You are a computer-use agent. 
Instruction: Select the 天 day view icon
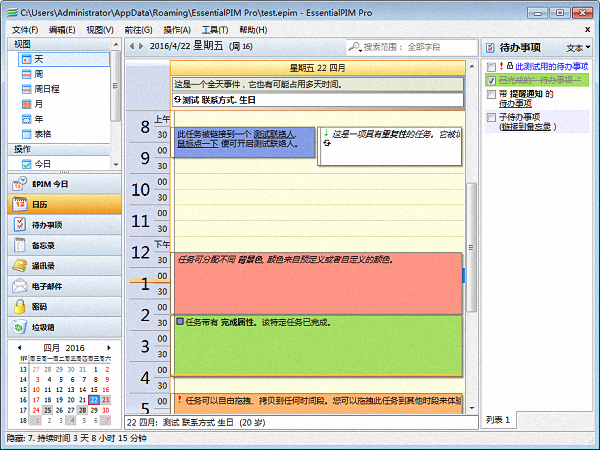tap(26, 59)
